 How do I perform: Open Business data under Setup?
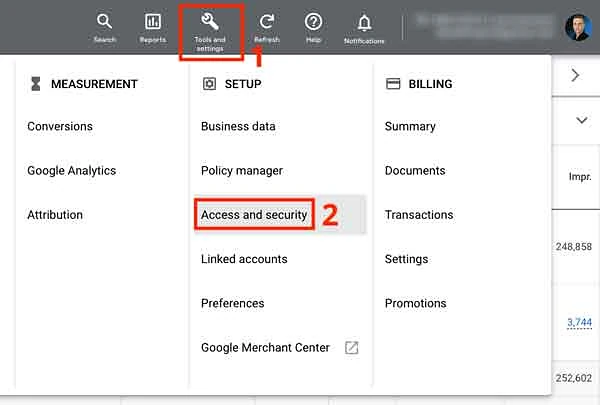(238, 126)
